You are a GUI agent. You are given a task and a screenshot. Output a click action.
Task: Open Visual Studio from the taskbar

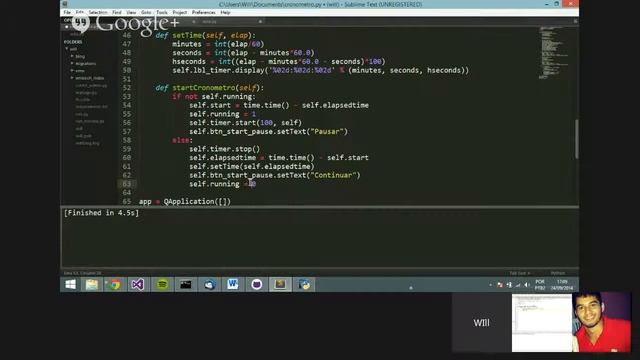pyautogui.click(x=138, y=284)
